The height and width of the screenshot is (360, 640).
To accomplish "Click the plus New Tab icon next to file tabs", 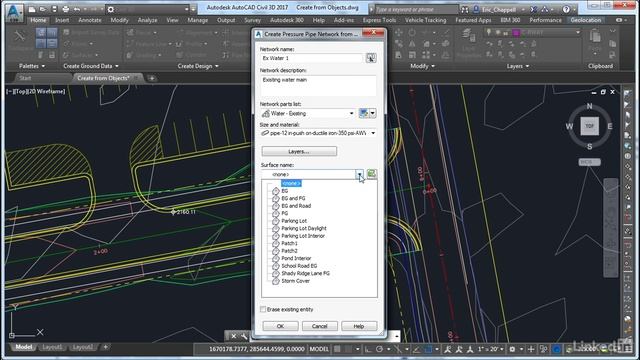I will 152,78.
